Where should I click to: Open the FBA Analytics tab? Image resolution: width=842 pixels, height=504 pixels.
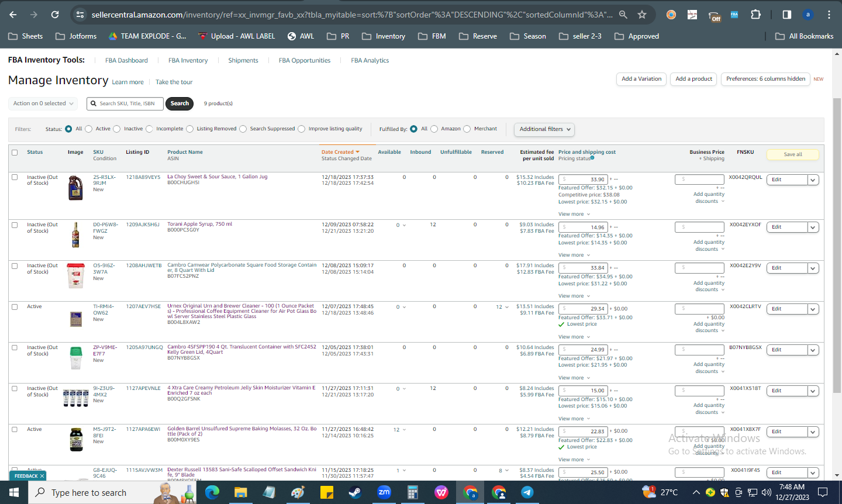click(x=370, y=61)
